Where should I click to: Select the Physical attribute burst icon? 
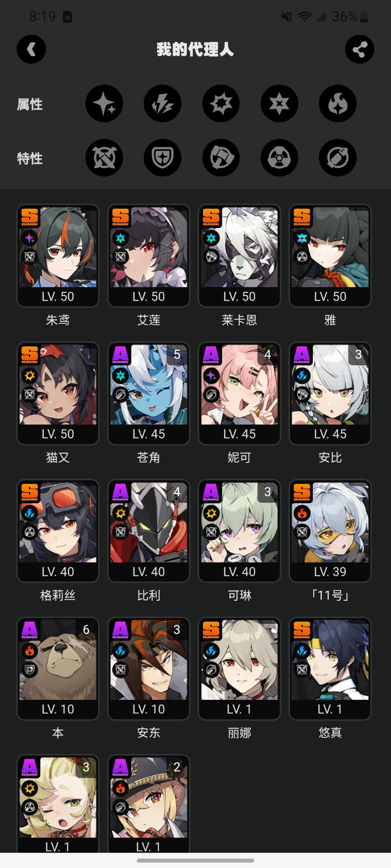point(221,104)
